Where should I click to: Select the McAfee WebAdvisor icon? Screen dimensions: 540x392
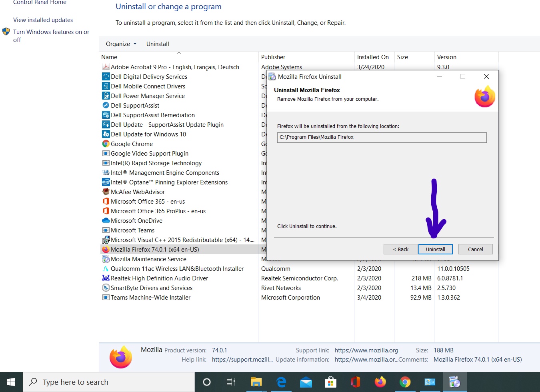(x=106, y=192)
